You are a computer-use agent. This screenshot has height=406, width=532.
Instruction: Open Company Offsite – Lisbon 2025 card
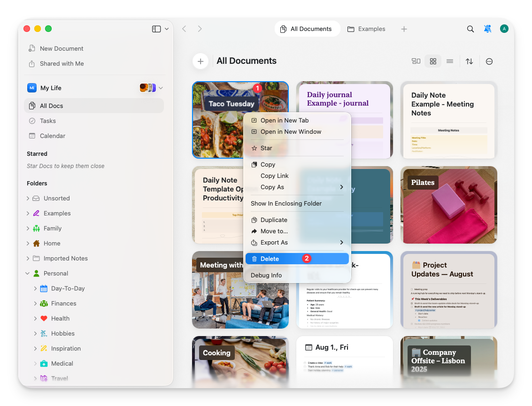(x=449, y=361)
